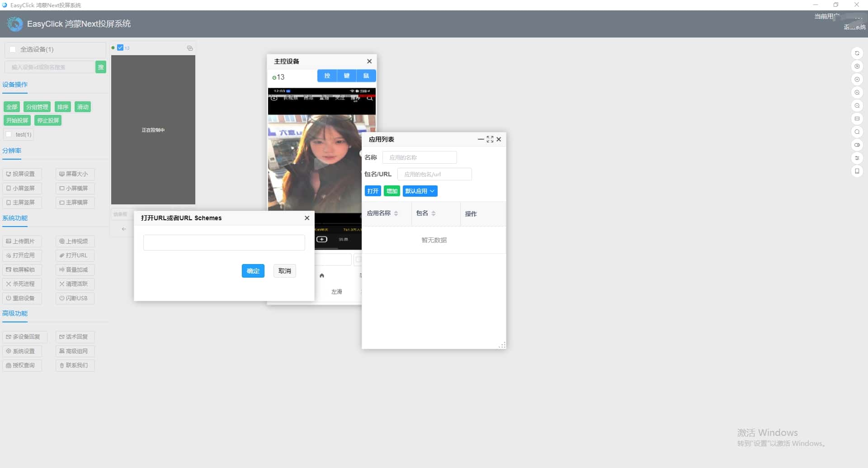868x468 pixels.
Task: Open the 默认应用 dropdown
Action: [420, 191]
